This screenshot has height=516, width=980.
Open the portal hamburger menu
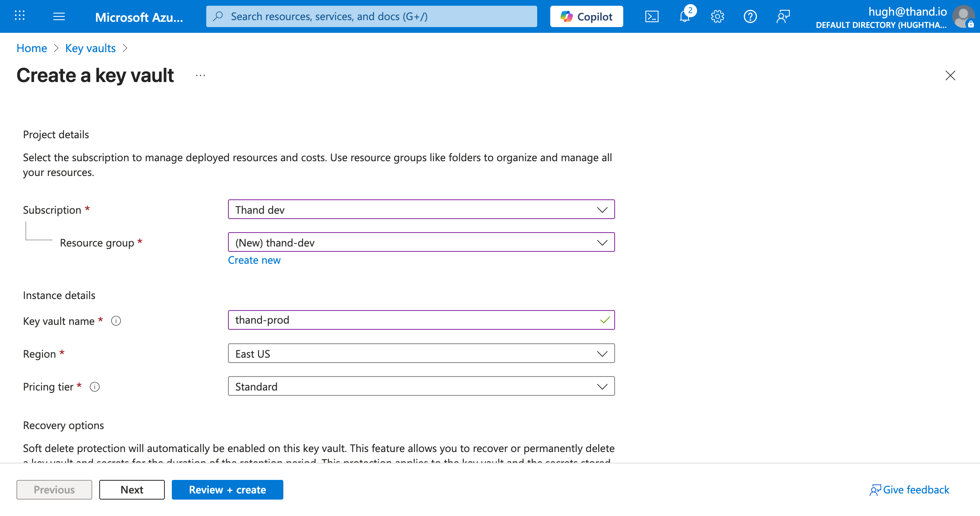[x=59, y=16]
